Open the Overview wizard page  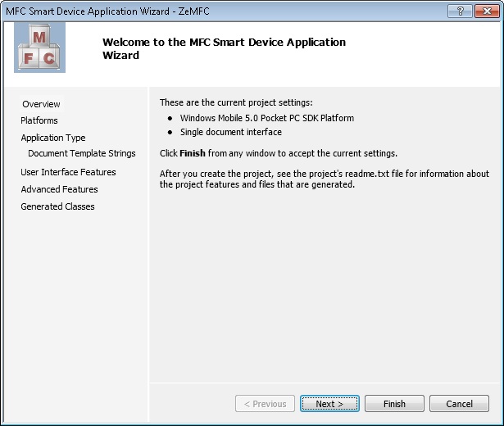[x=41, y=104]
